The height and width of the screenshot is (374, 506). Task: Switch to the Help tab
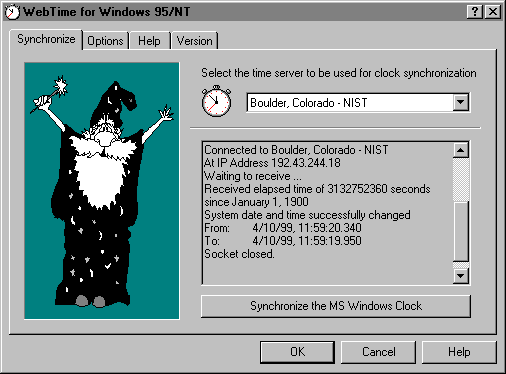pos(149,41)
